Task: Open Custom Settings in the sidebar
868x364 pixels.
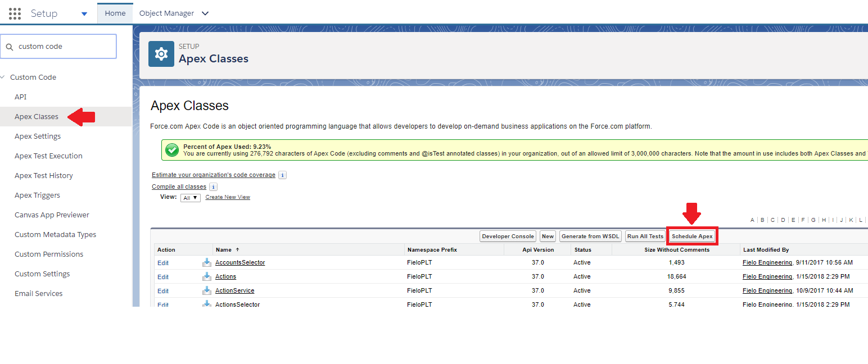Action: pyautogui.click(x=42, y=274)
